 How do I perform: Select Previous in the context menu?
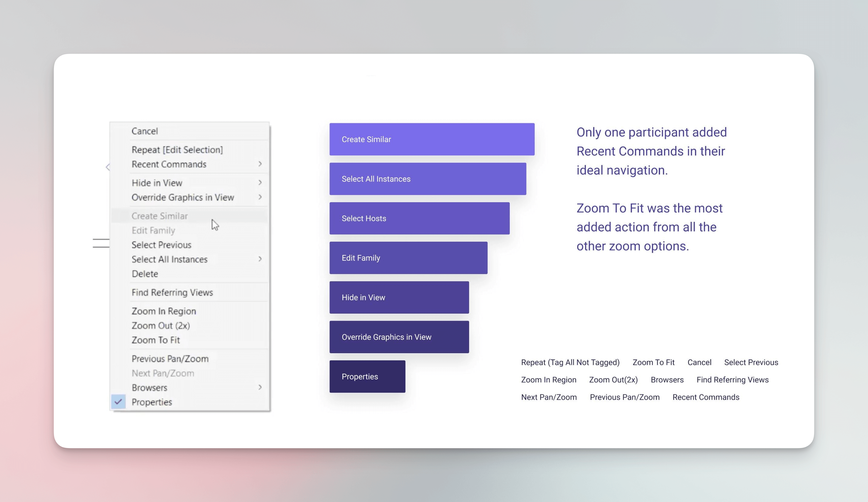pos(161,245)
